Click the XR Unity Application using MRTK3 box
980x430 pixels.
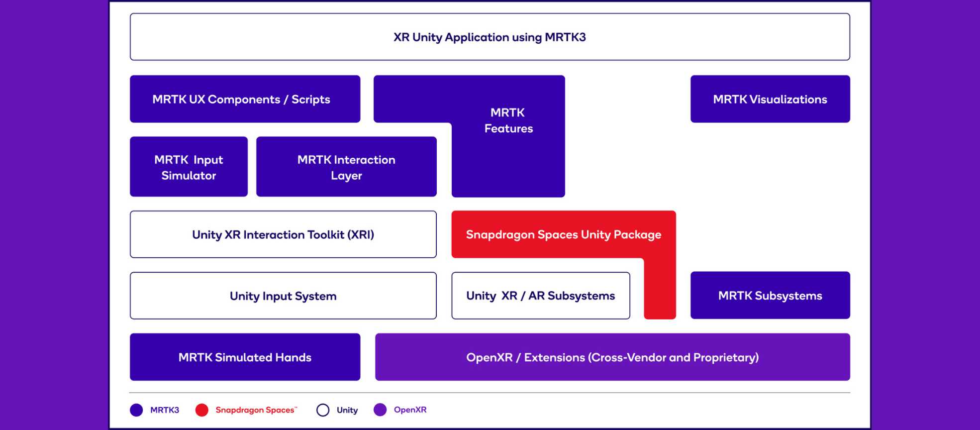[x=490, y=37]
